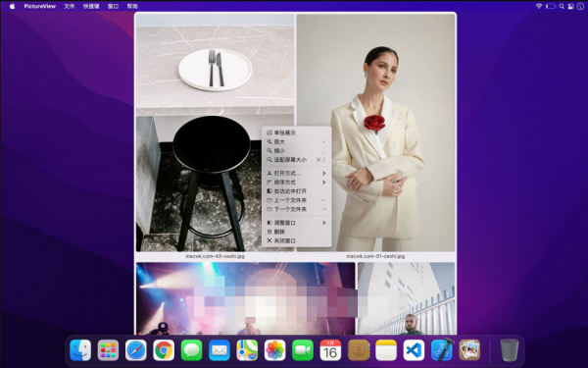Image resolution: width=588 pixels, height=368 pixels.
Task: Select 缩小 to zoom out
Action: click(x=296, y=150)
